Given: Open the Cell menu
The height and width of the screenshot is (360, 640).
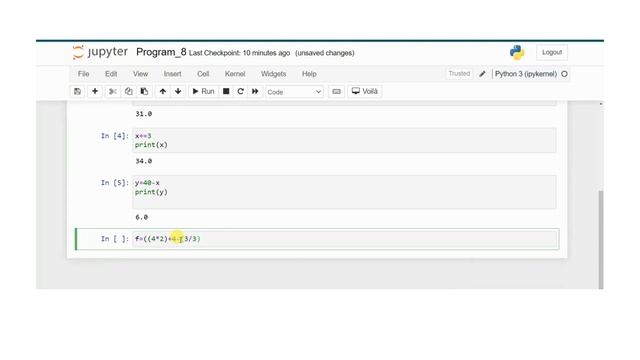Looking at the screenshot, I should [x=203, y=74].
